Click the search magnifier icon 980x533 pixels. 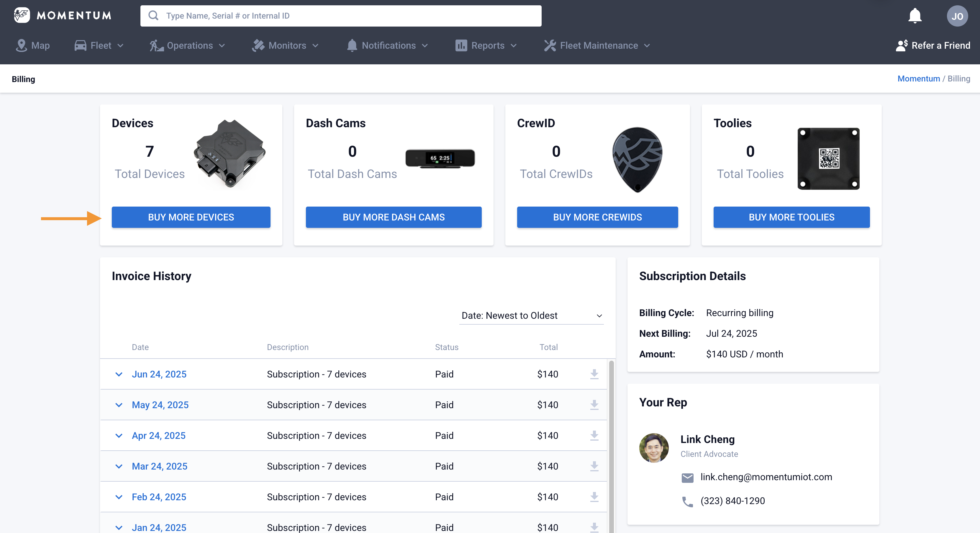tap(153, 16)
